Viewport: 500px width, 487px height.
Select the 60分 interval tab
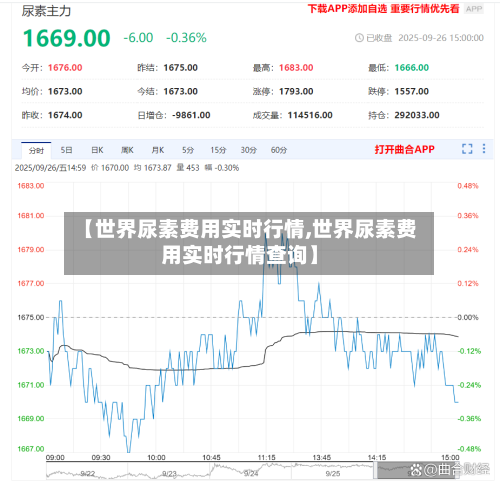tap(279, 150)
